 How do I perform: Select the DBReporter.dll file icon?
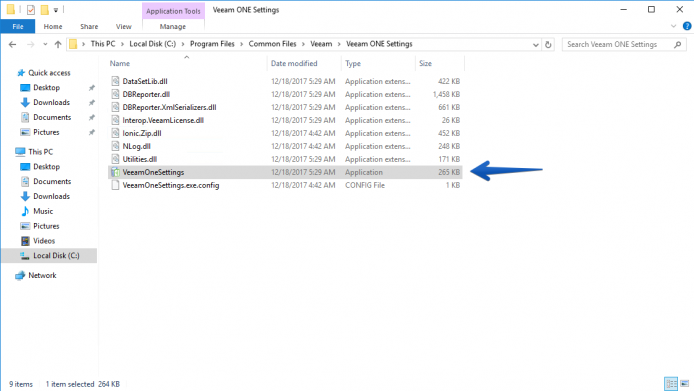(x=116, y=94)
